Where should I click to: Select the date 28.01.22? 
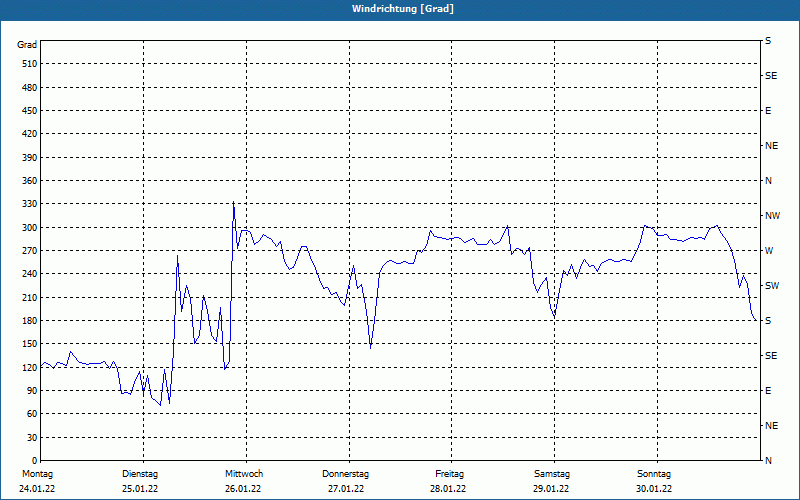click(x=448, y=489)
